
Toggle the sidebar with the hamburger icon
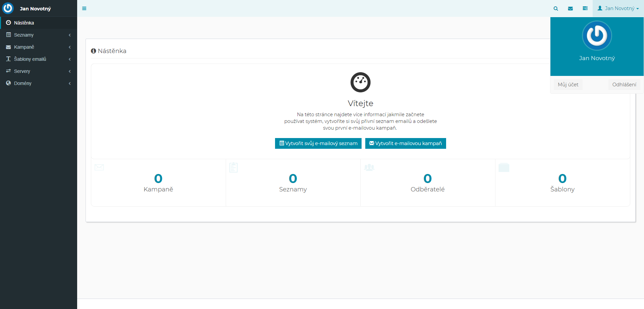[x=84, y=8]
